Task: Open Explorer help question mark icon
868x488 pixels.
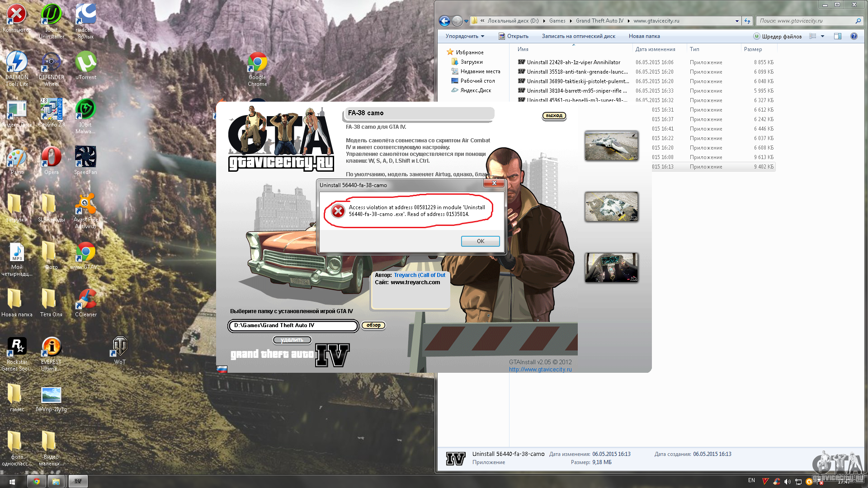Action: pyautogui.click(x=854, y=36)
